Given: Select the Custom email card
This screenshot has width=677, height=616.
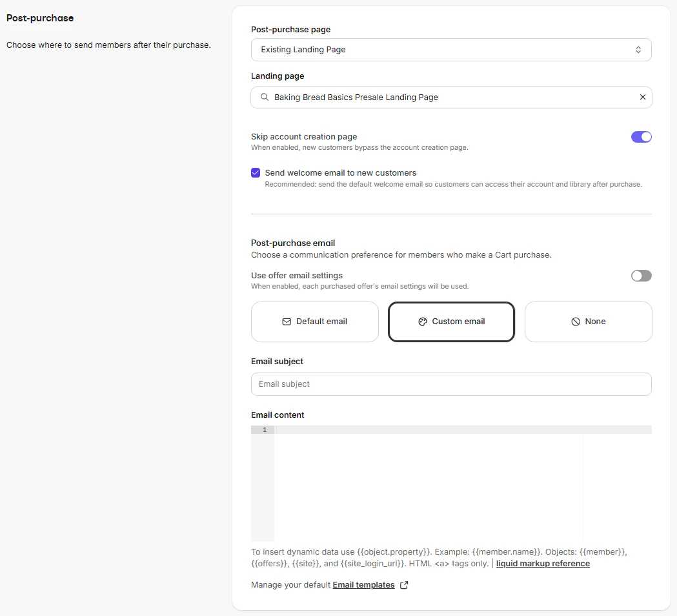Looking at the screenshot, I should (x=451, y=321).
